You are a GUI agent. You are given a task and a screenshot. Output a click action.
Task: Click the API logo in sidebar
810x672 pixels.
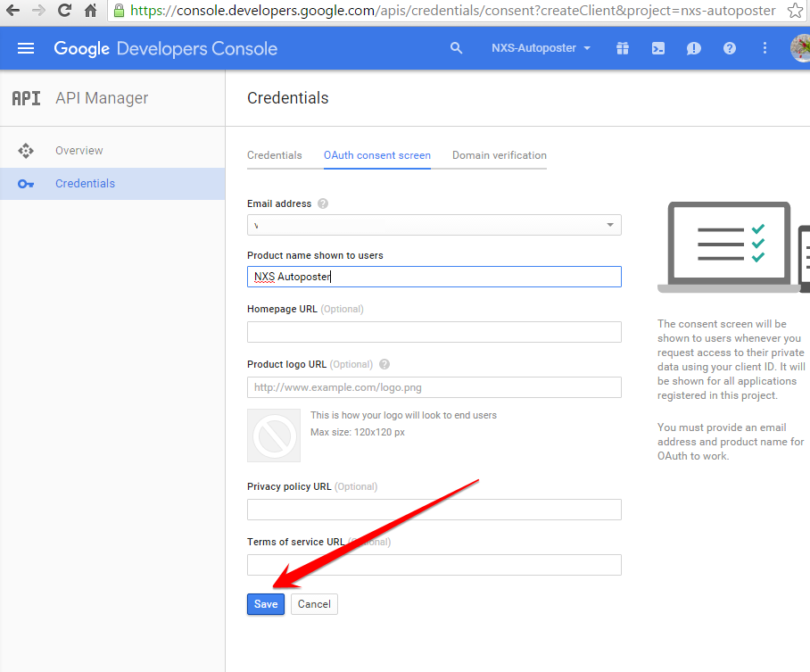pos(27,98)
